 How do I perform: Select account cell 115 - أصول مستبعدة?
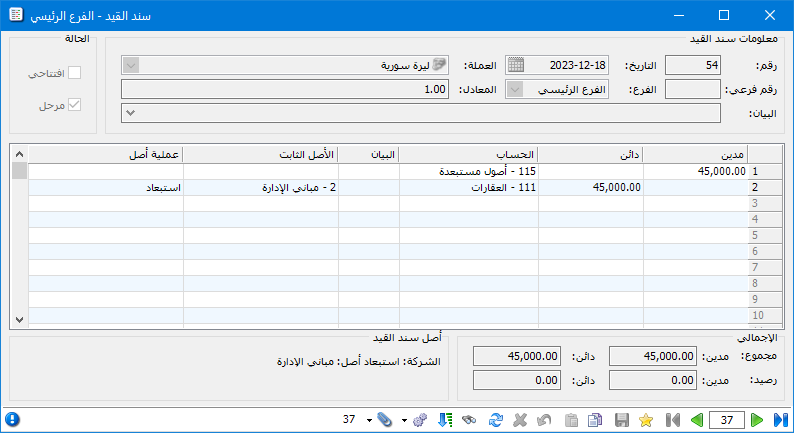pos(468,171)
